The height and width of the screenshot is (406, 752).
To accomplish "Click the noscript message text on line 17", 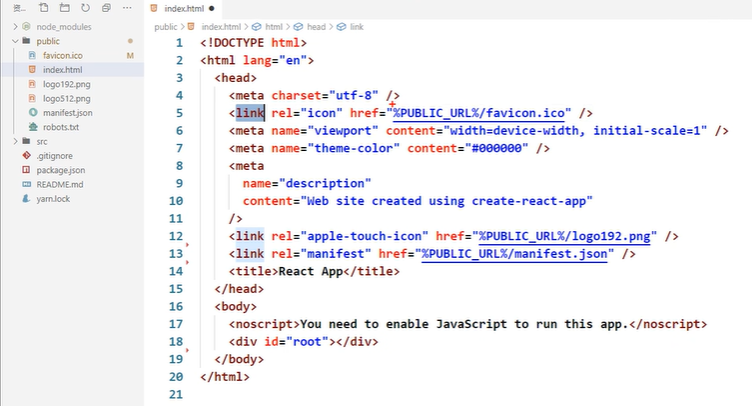I will [x=464, y=325].
